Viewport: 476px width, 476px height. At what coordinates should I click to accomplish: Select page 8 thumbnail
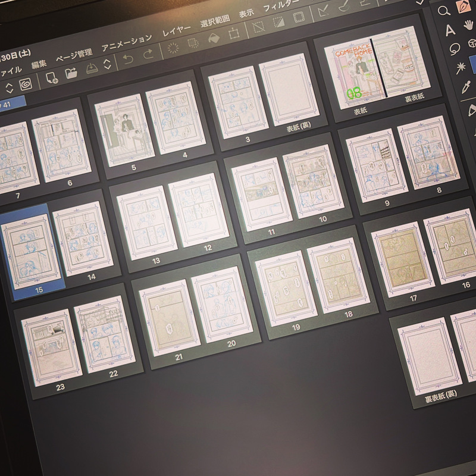pos(428,153)
